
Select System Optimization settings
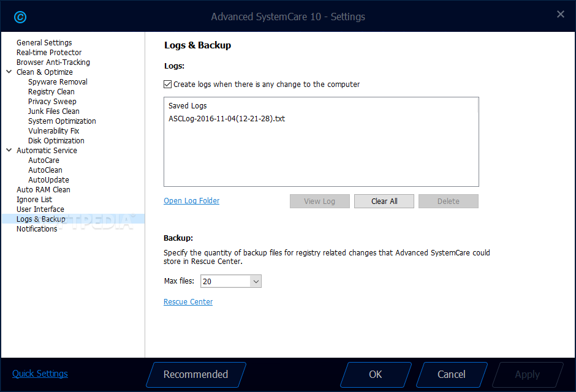pyautogui.click(x=62, y=121)
